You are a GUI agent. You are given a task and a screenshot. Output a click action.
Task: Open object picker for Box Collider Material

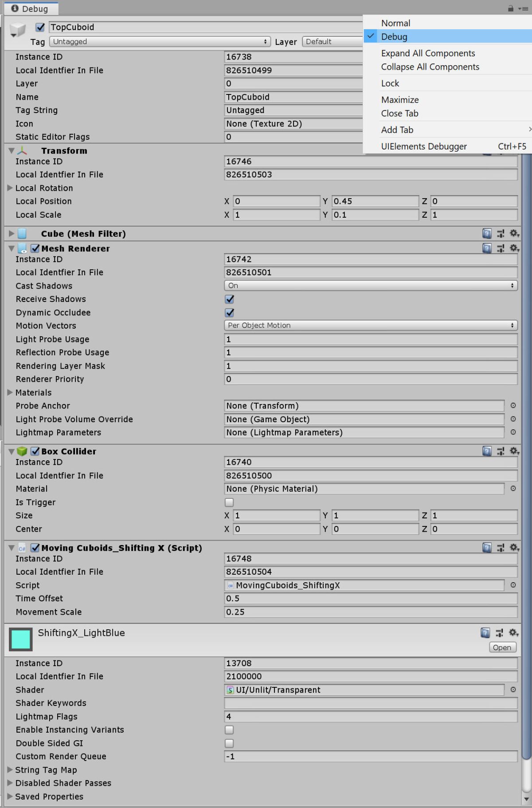coord(513,488)
